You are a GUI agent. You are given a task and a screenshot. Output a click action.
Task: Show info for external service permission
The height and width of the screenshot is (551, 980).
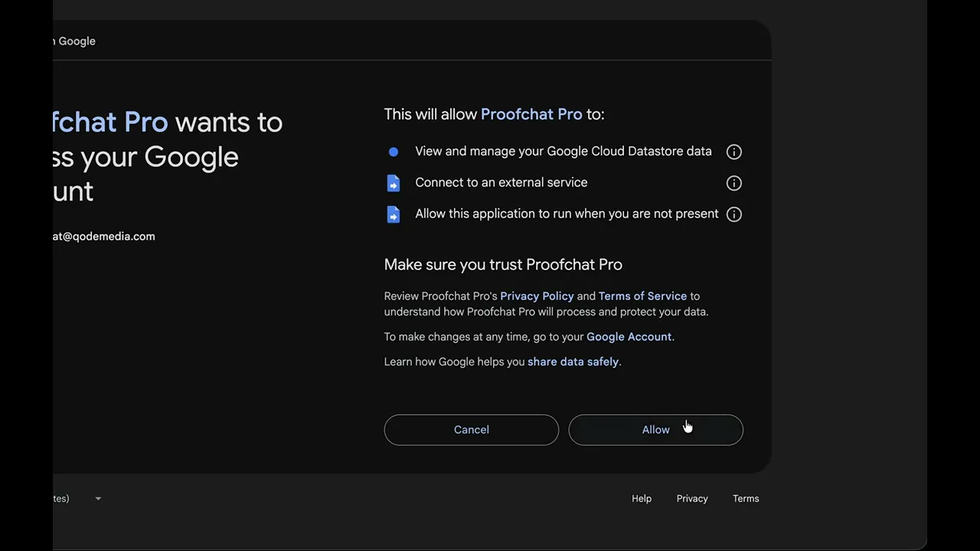pyautogui.click(x=733, y=183)
